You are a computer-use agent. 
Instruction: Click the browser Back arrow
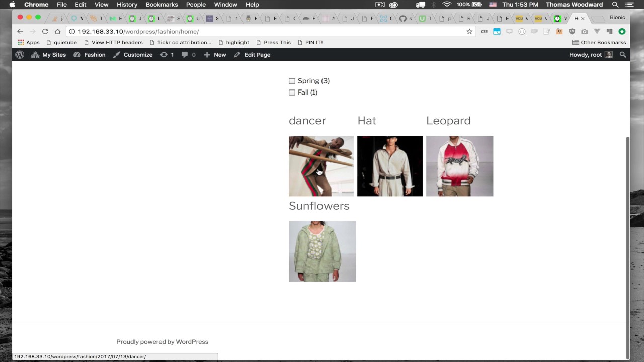click(x=20, y=31)
